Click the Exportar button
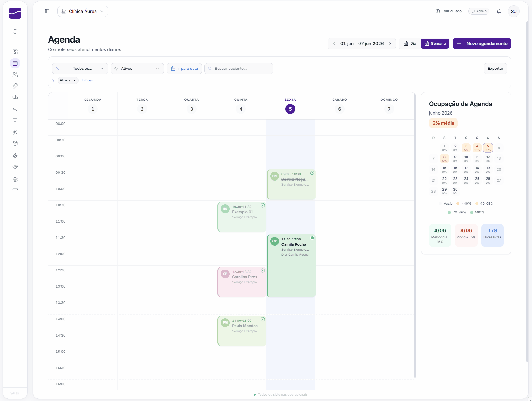 pyautogui.click(x=495, y=69)
